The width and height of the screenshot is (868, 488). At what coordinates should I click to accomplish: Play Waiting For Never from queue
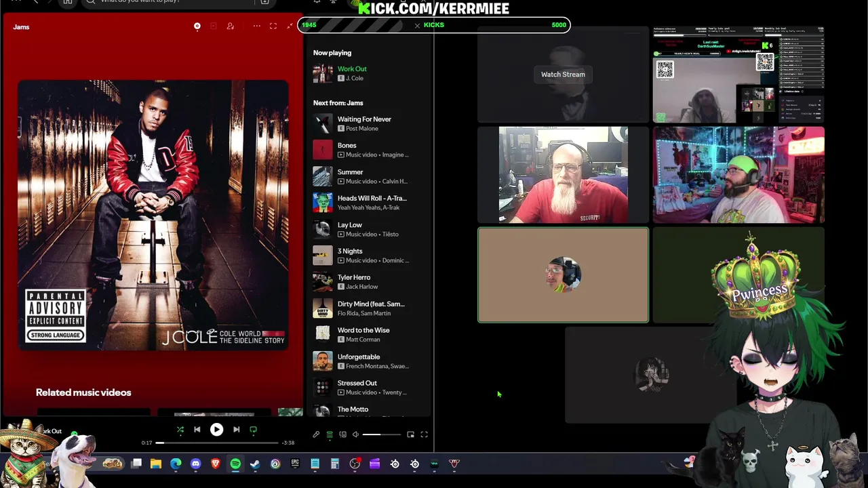pyautogui.click(x=364, y=119)
